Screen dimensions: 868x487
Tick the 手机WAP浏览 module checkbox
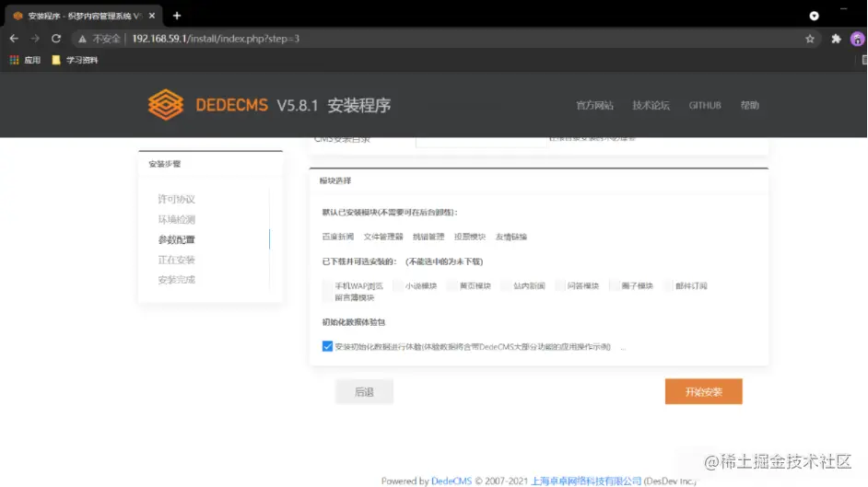(x=327, y=285)
